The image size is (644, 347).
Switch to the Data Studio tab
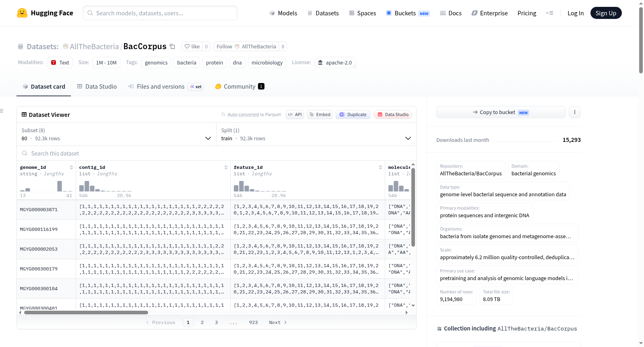pos(97,87)
